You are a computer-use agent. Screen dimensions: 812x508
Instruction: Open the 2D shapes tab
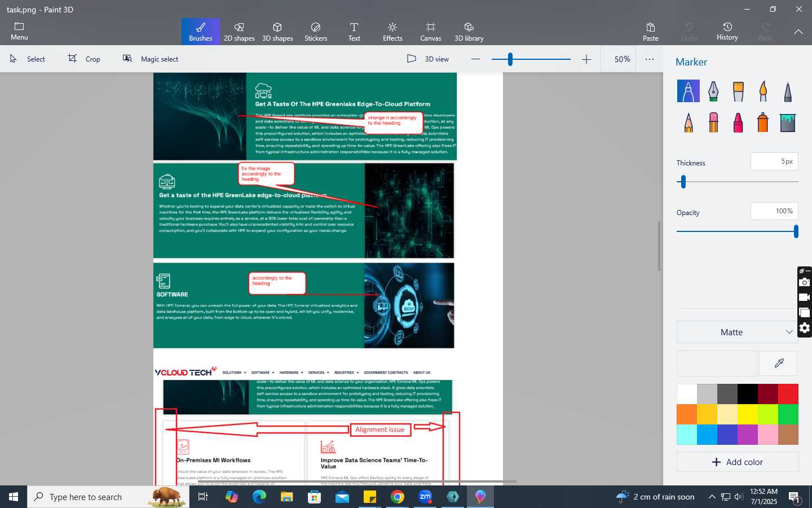[x=239, y=32]
